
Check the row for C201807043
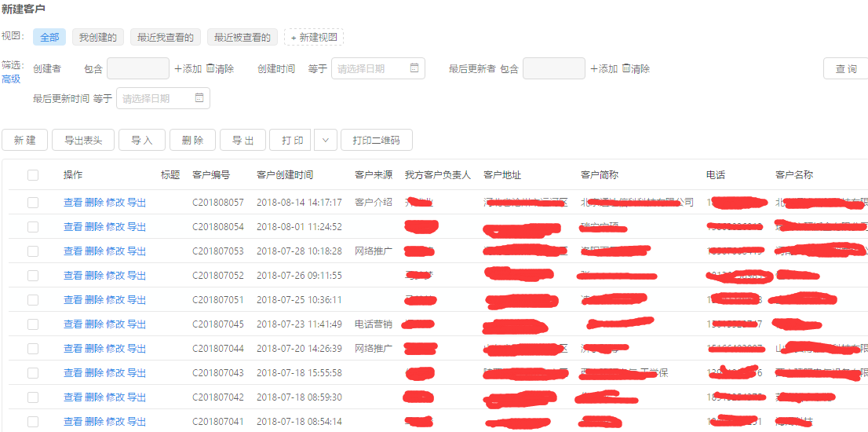(33, 373)
